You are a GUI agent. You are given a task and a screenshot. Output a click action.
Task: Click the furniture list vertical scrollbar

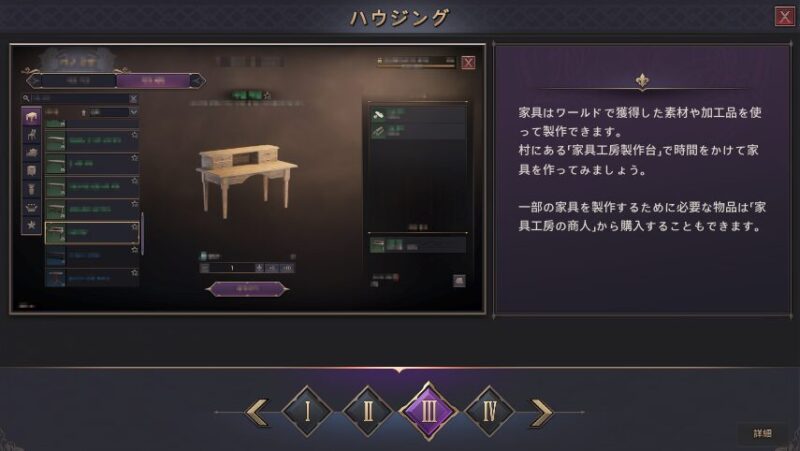coord(142,234)
